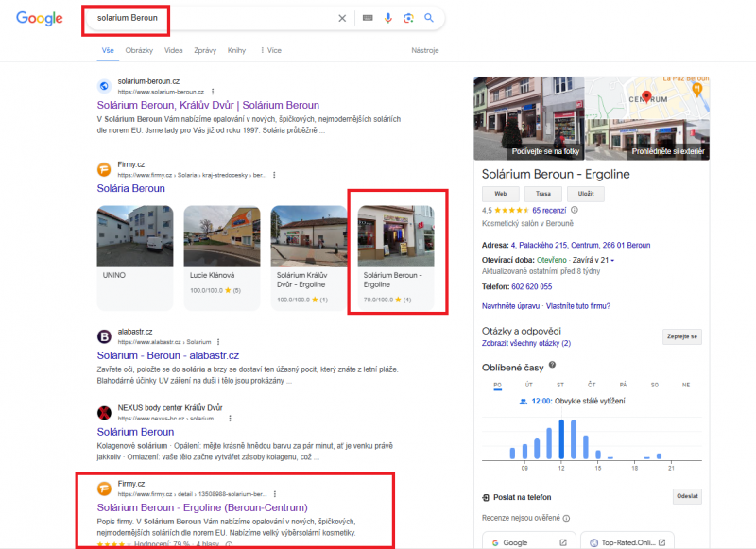Viewport: 756px width, 549px height.
Task: Click the alabastr.cz site favicon
Action: tap(104, 336)
